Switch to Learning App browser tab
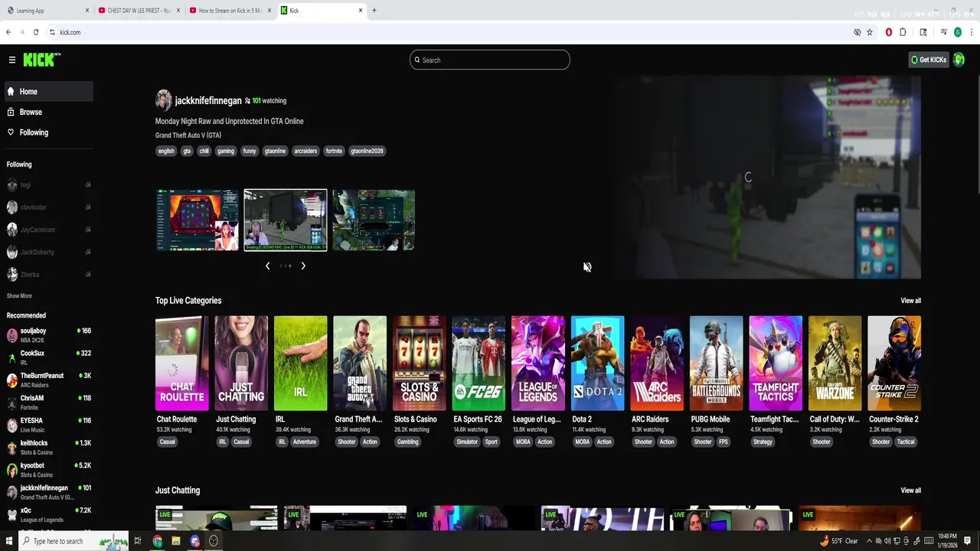The height and width of the screenshot is (551, 980). [47, 11]
